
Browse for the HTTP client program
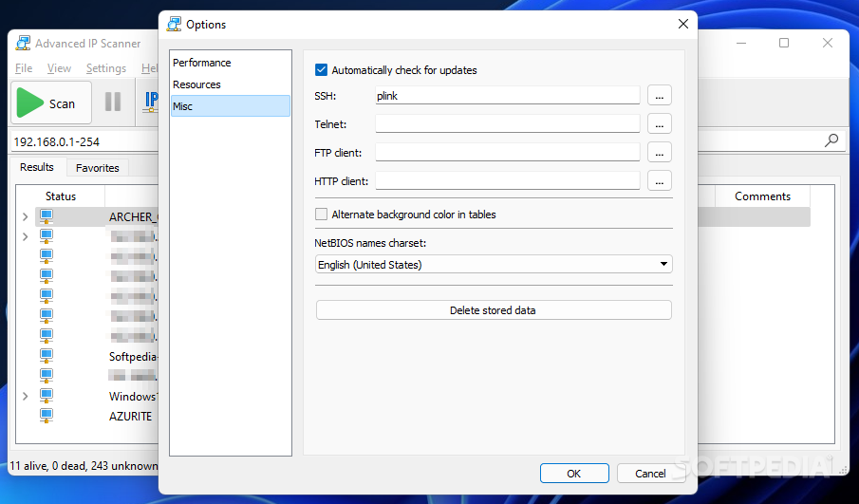(660, 180)
